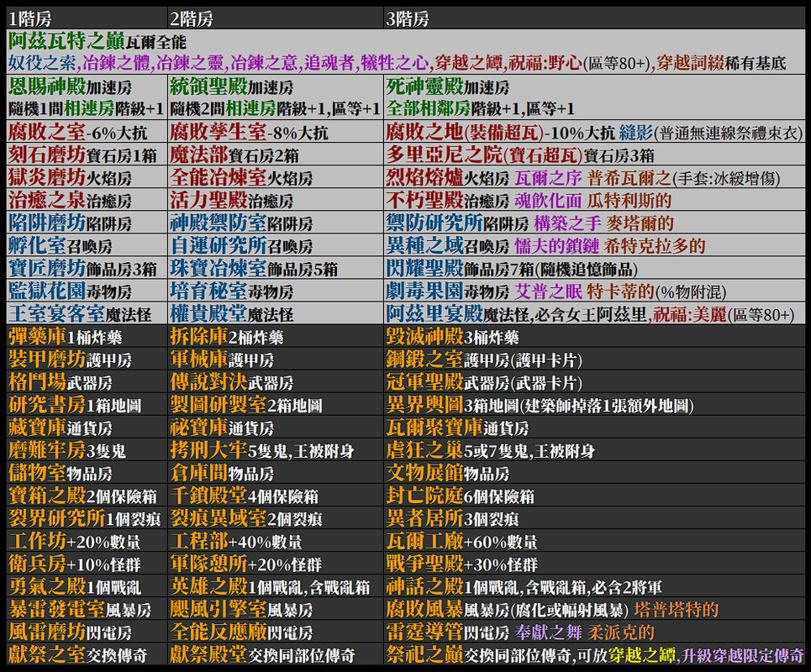
Task: Click 王室宴客室 魔法怪
Action: [87, 314]
